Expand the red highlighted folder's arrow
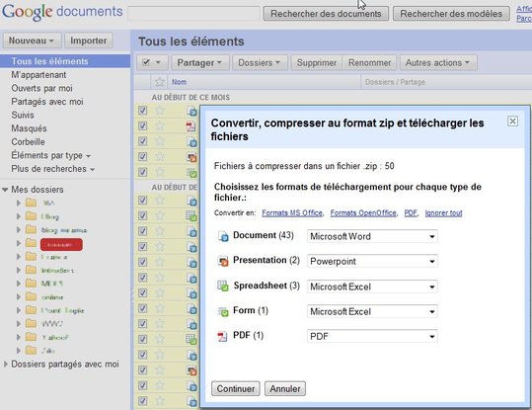The image size is (532, 410). (19, 244)
